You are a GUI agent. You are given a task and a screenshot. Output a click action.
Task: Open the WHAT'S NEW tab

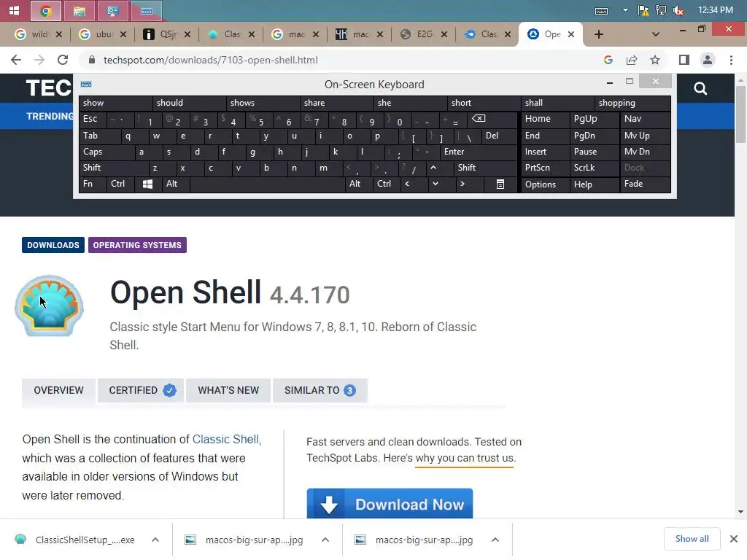[x=228, y=391]
